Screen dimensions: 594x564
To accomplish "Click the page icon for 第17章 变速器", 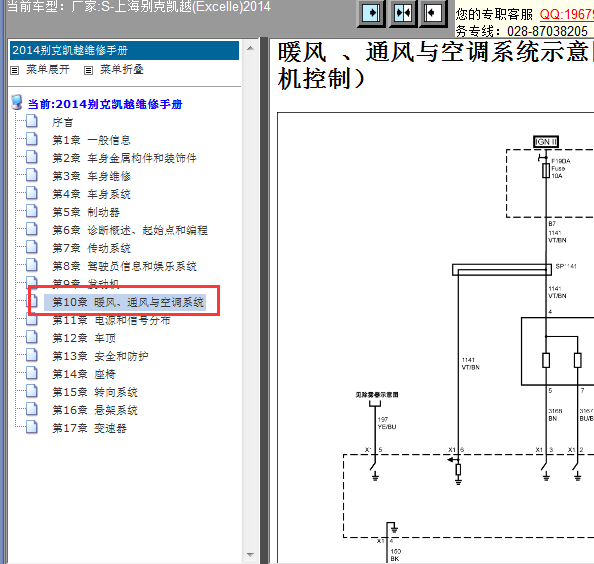I will 32,427.
